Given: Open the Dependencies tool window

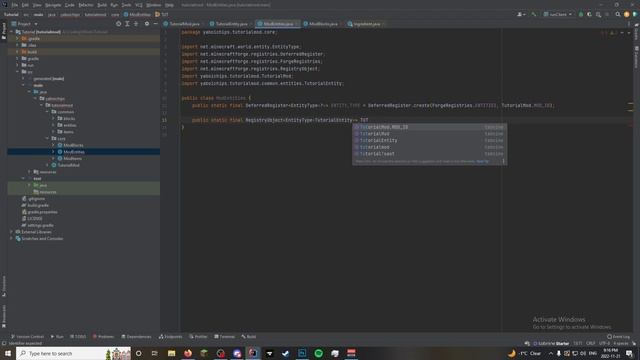Looking at the screenshot, I should pyautogui.click(x=136, y=337).
